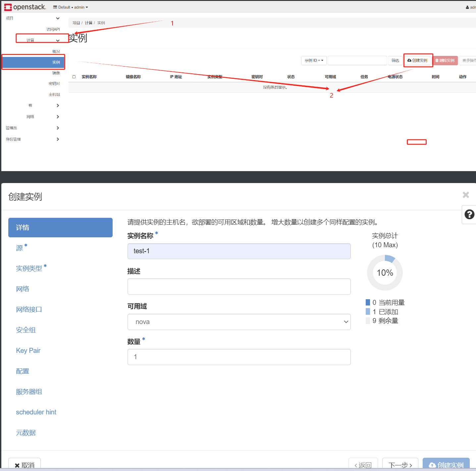This screenshot has height=471, width=476.
Task: Click the 数量 quantity field
Action: (239, 357)
